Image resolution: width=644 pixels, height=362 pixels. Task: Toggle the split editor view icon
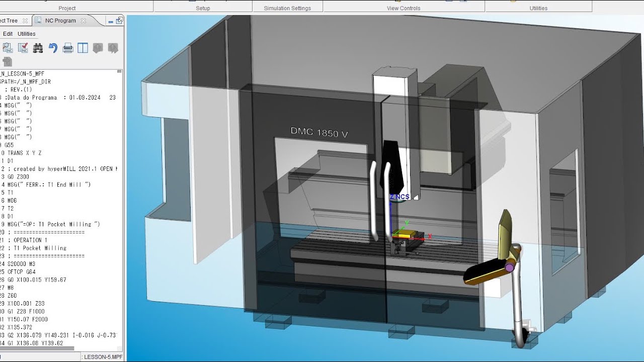point(83,48)
